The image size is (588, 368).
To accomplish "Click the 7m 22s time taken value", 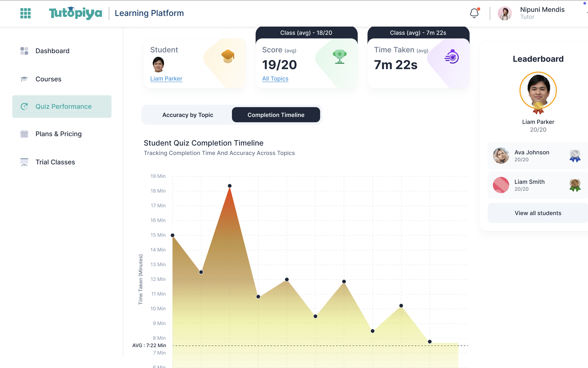I will pos(396,65).
